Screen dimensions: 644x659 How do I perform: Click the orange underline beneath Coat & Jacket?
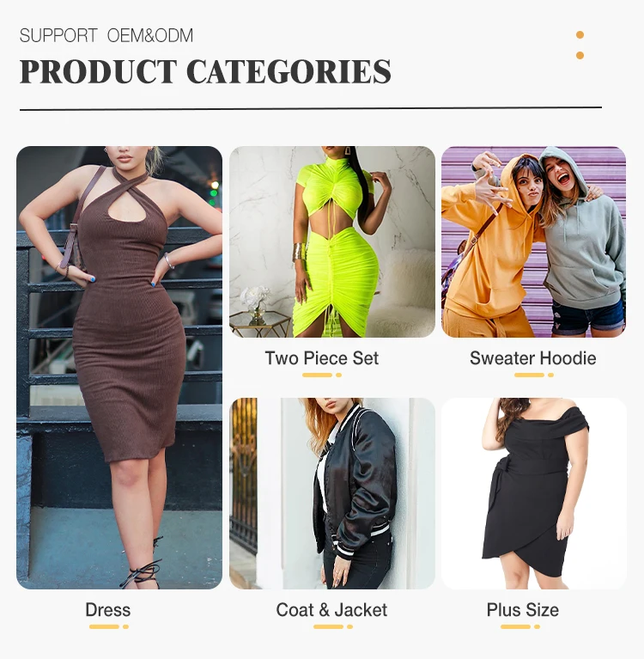(333, 626)
